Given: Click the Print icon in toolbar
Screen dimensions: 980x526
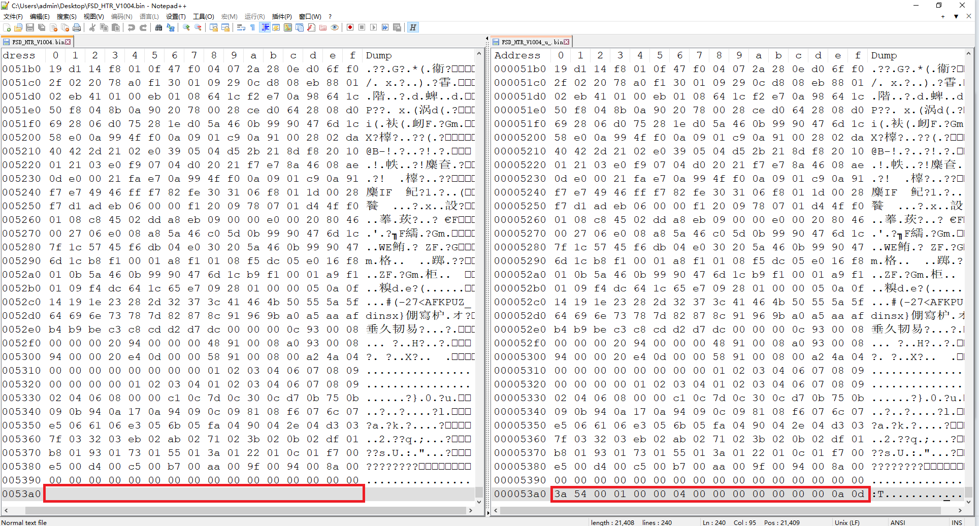Looking at the screenshot, I should [x=77, y=27].
